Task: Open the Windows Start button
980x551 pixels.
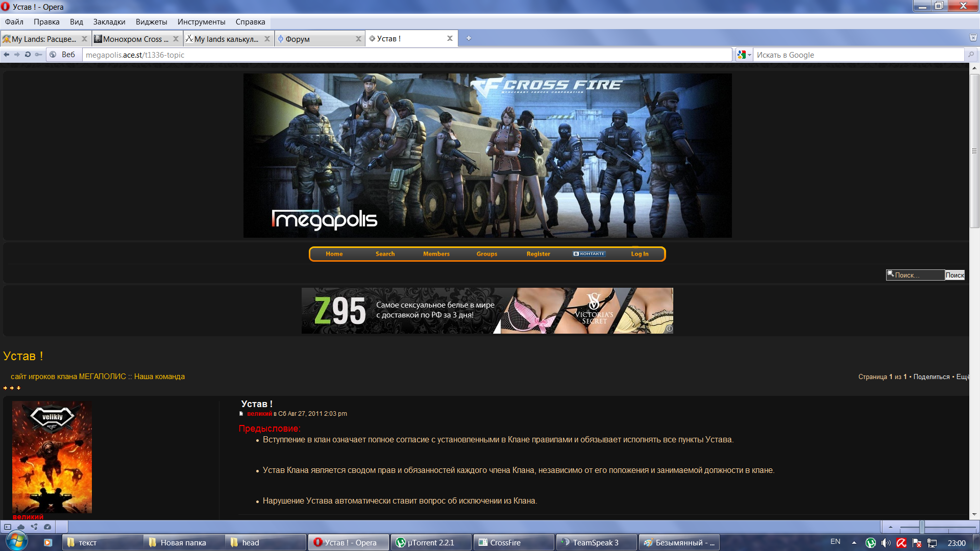Action: [x=16, y=541]
